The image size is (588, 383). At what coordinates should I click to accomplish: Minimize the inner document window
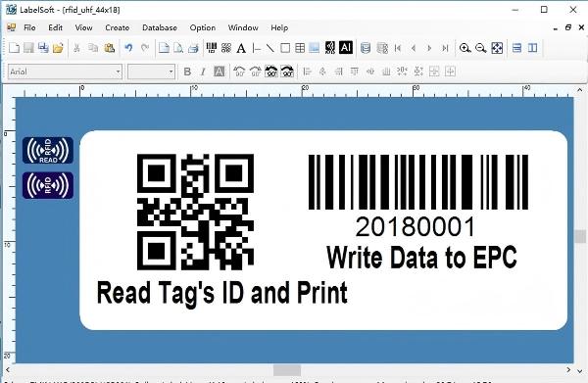coord(556,28)
